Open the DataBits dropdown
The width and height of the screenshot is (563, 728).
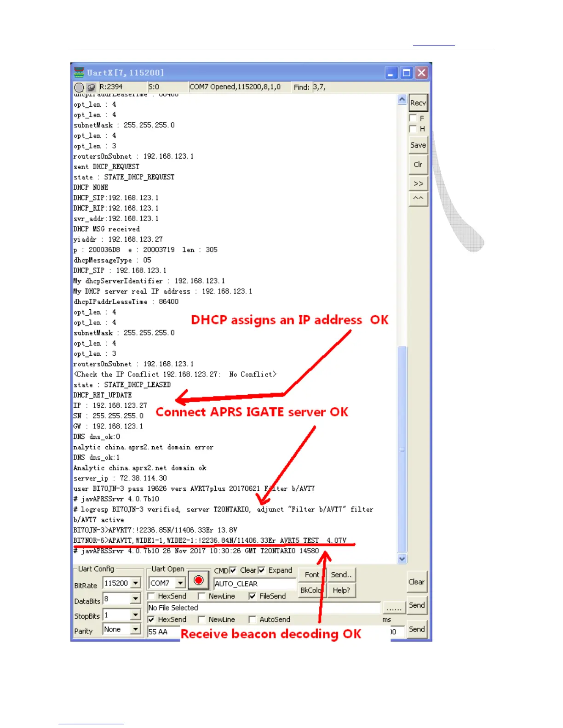pos(136,598)
